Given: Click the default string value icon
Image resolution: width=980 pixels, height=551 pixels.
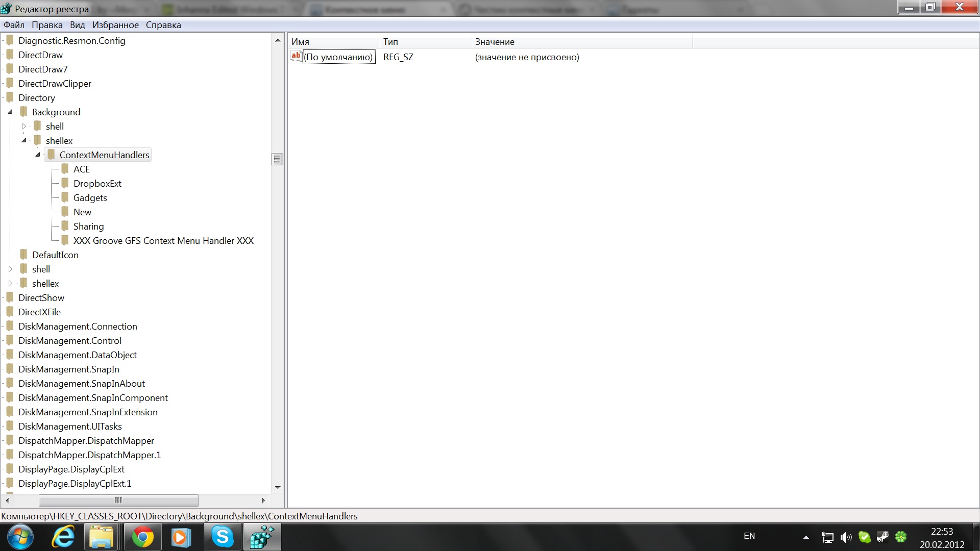Looking at the screenshot, I should coord(296,56).
